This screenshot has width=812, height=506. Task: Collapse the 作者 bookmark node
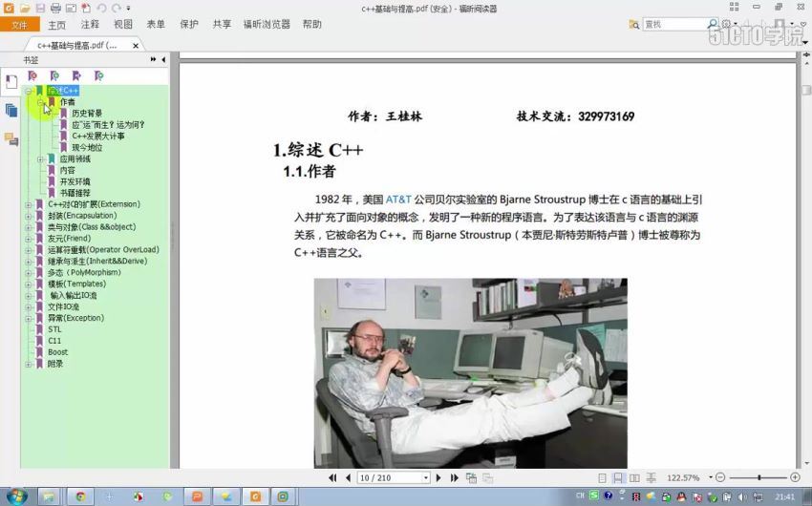40,102
